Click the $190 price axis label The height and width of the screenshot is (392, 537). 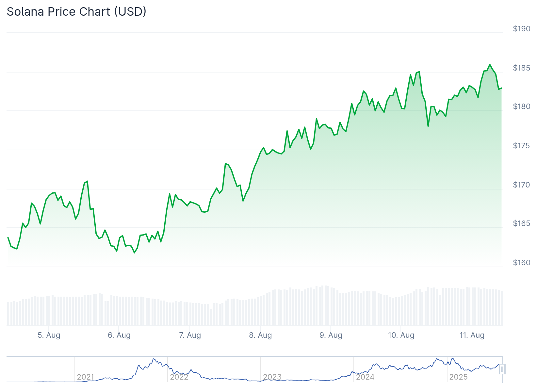(522, 29)
